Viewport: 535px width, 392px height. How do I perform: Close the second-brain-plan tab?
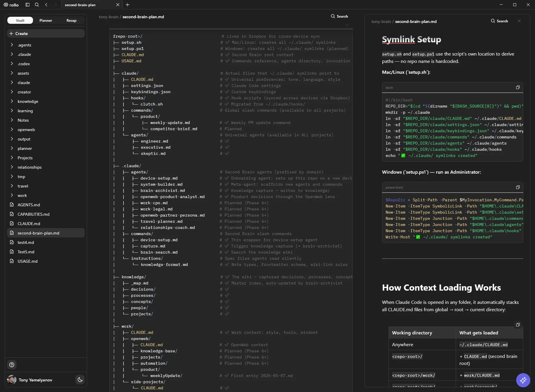(118, 5)
